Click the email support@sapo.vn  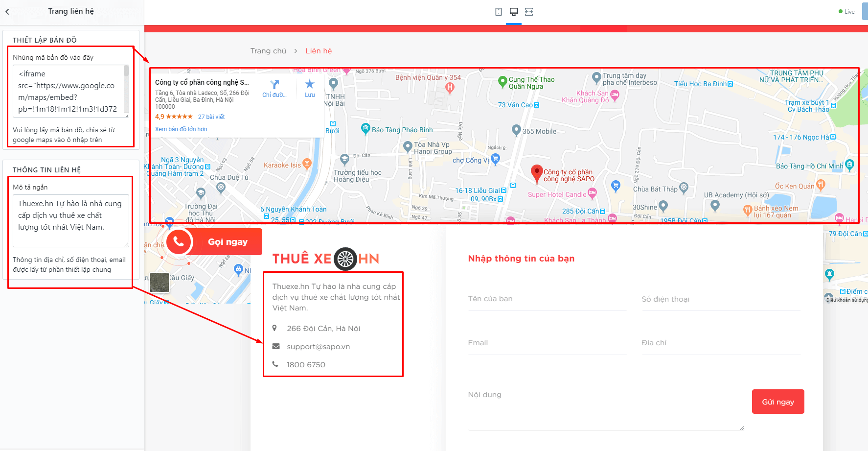[x=319, y=347]
